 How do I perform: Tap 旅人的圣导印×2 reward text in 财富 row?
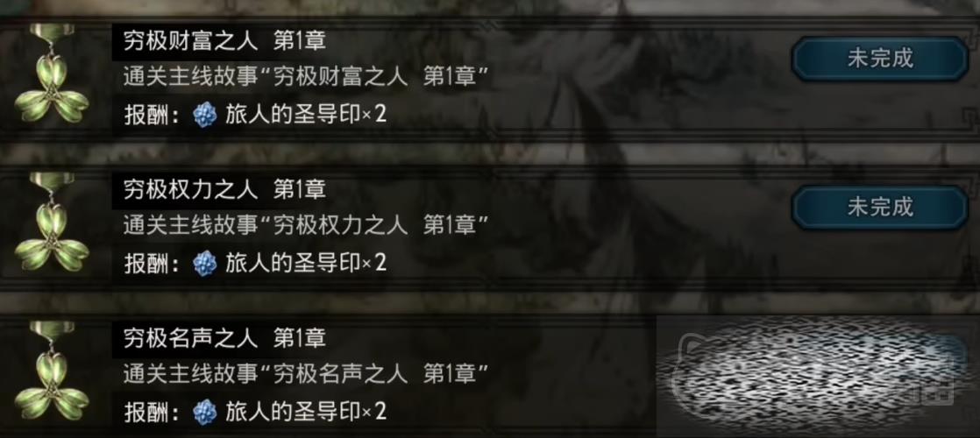306,115
